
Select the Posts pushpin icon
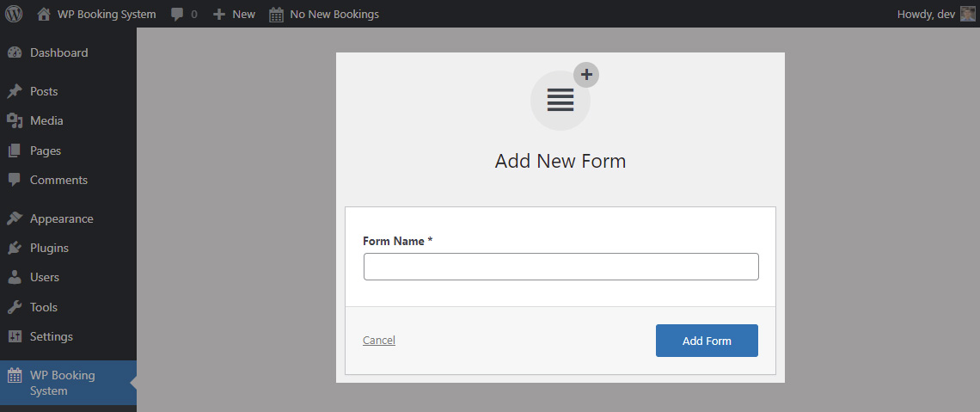tap(15, 91)
